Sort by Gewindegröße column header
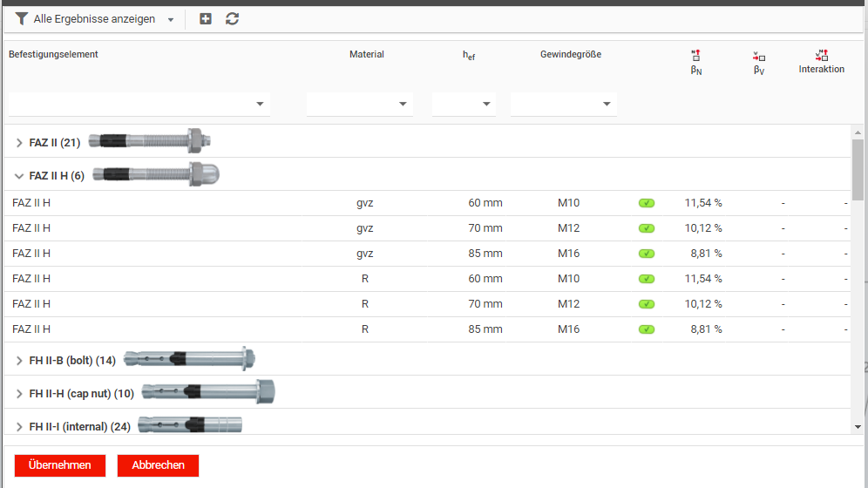Image resolution: width=868 pixels, height=488 pixels. click(571, 54)
